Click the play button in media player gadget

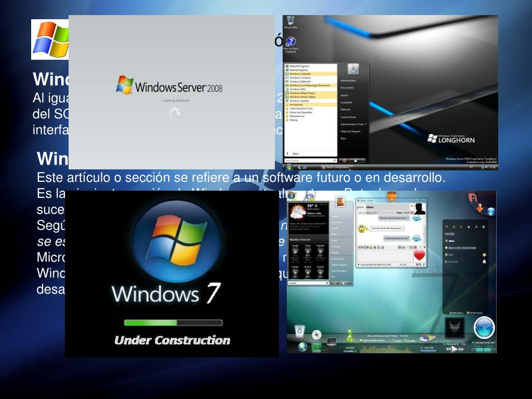pos(453,349)
